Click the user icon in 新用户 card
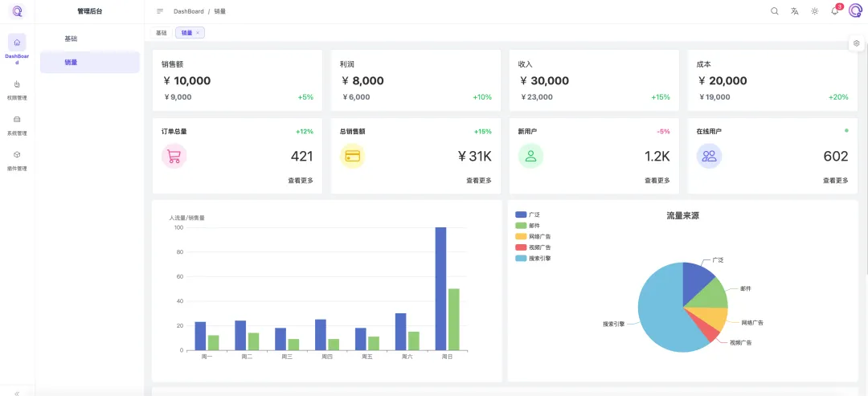The height and width of the screenshot is (396, 868). (x=530, y=156)
